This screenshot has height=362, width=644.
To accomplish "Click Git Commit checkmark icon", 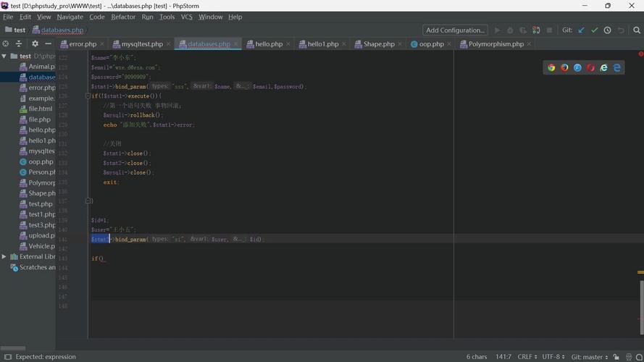I will pyautogui.click(x=594, y=30).
